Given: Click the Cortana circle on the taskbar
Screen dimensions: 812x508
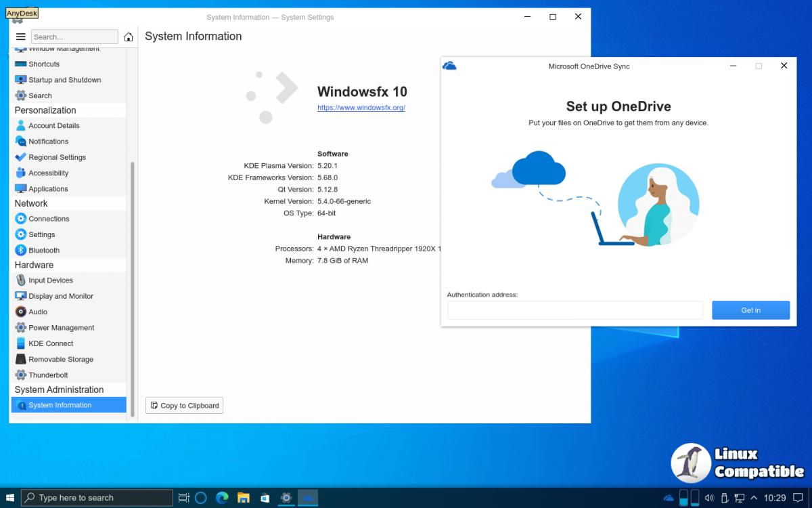Looking at the screenshot, I should pos(201,498).
